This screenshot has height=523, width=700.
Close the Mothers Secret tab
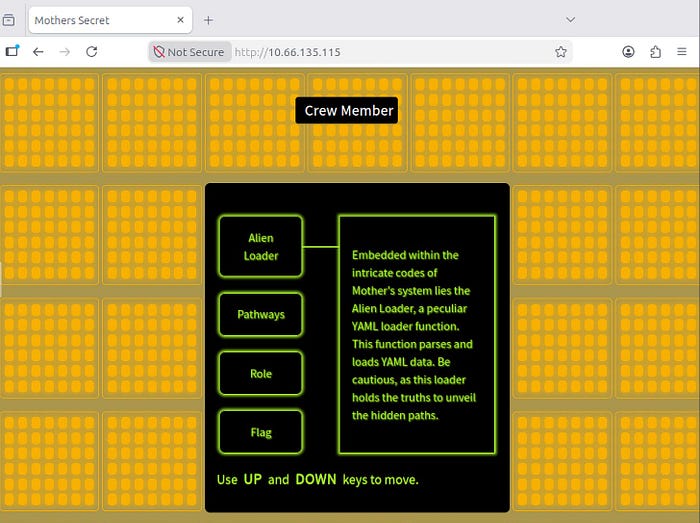click(180, 20)
